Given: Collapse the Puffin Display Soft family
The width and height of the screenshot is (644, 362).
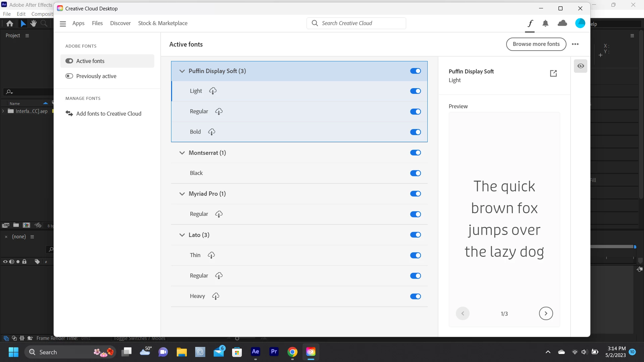Looking at the screenshot, I should [182, 71].
